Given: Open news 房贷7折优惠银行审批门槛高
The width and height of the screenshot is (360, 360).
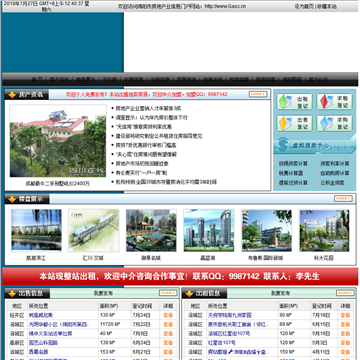Looking at the screenshot, I should point(146,145).
